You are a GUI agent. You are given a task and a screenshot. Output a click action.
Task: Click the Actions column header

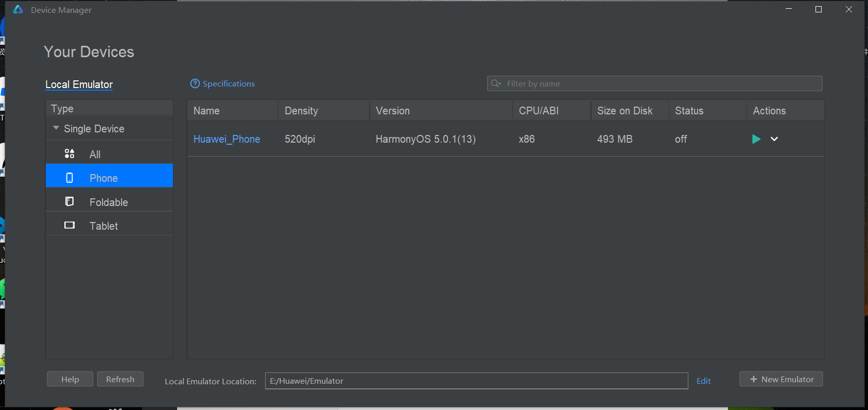tap(785, 111)
